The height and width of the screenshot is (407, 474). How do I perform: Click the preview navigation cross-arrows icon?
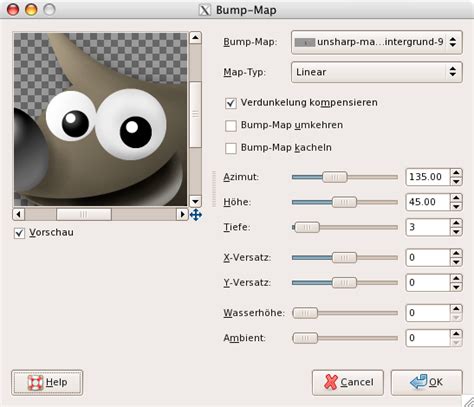pos(196,215)
